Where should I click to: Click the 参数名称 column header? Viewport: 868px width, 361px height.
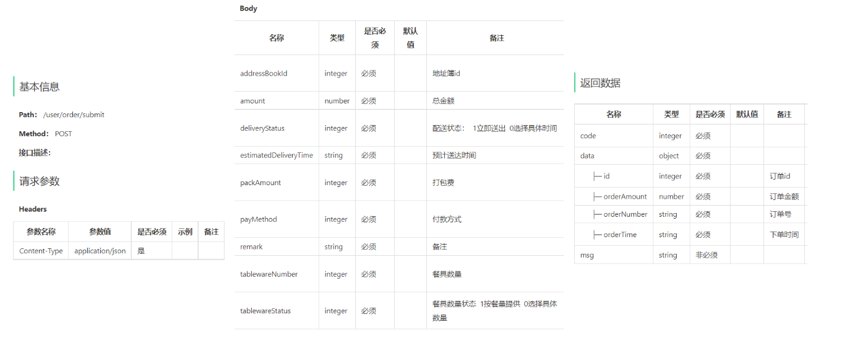tap(41, 232)
